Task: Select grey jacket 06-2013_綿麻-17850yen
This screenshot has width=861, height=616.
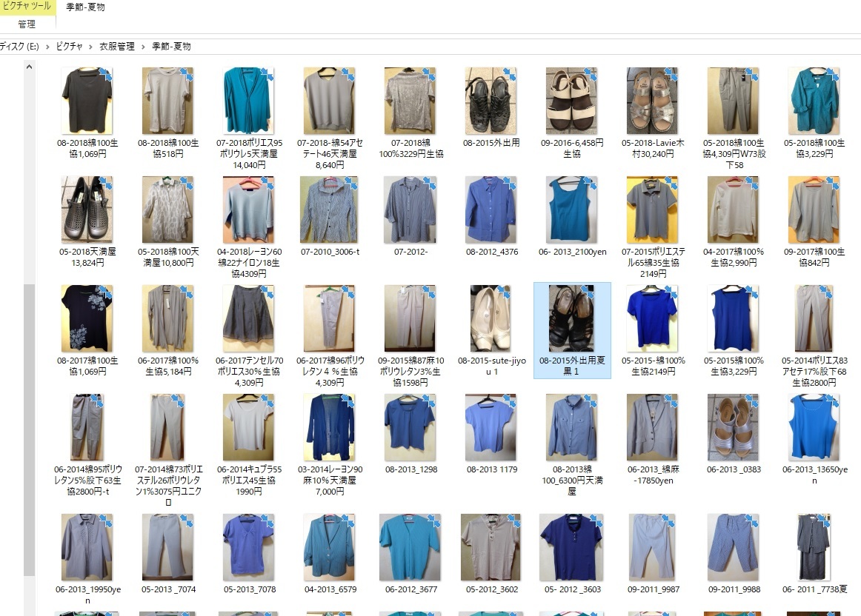Action: (x=652, y=426)
